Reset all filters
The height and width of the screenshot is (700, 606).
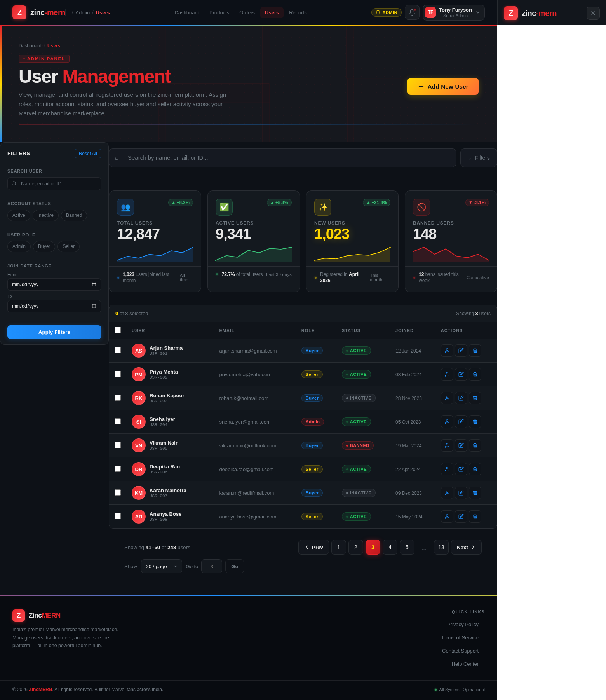(x=88, y=154)
